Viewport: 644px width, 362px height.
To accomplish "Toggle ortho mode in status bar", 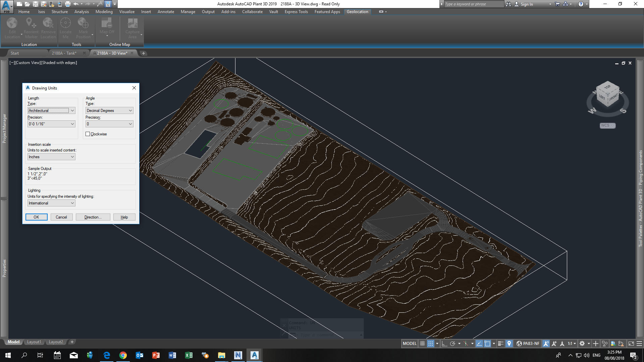I will (444, 344).
